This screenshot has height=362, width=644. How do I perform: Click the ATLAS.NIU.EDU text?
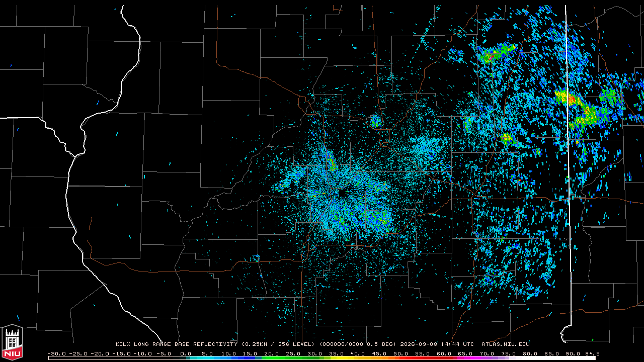[x=506, y=344]
